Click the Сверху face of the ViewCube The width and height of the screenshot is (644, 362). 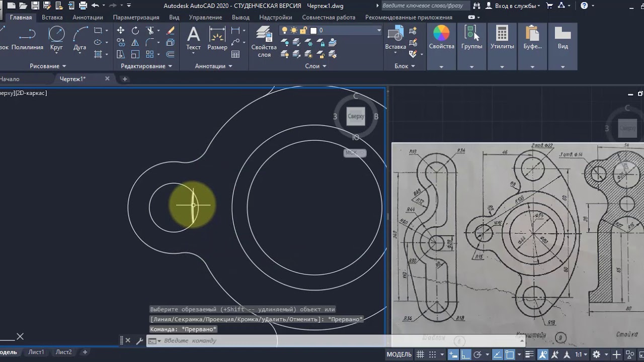pos(356,116)
